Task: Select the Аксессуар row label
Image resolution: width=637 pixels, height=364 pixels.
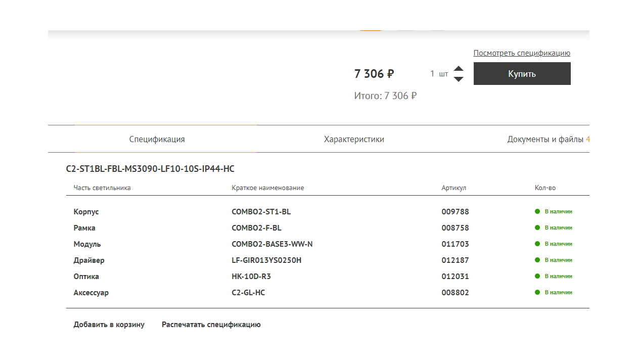Action: [x=91, y=293]
